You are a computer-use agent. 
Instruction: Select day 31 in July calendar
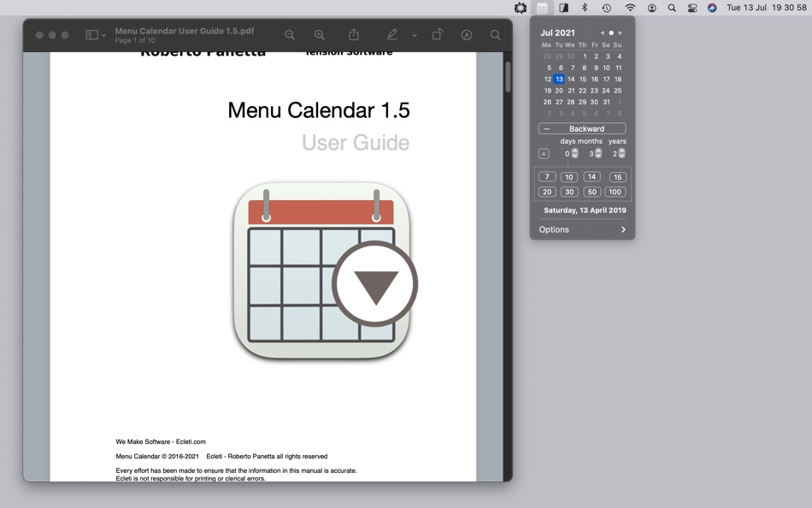606,102
